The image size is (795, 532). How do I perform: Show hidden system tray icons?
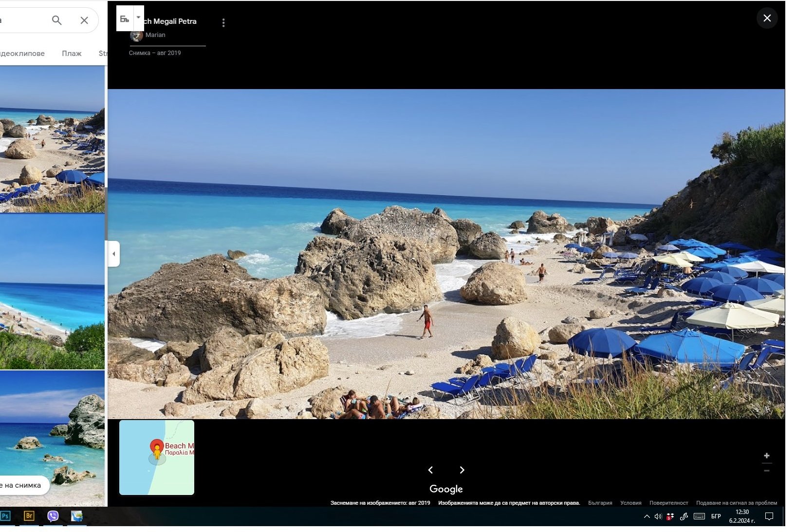click(647, 516)
